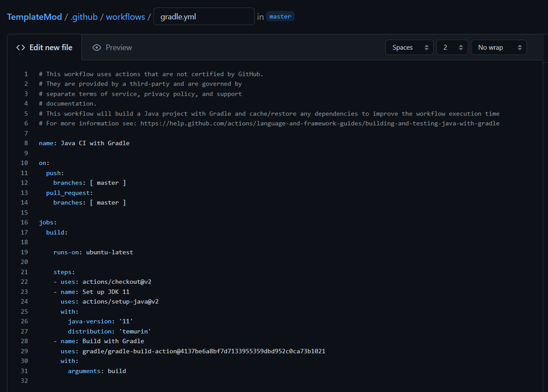Click 'branches: [ master ]' on line 12
The image size is (548, 392).
pos(90,183)
